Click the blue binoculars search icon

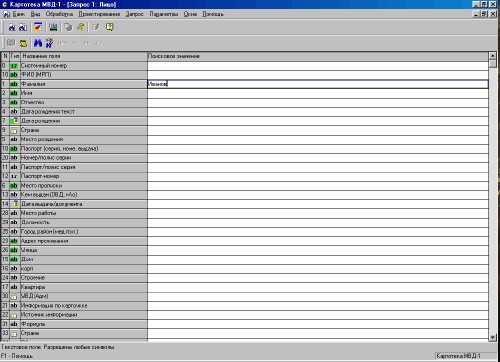(38, 43)
